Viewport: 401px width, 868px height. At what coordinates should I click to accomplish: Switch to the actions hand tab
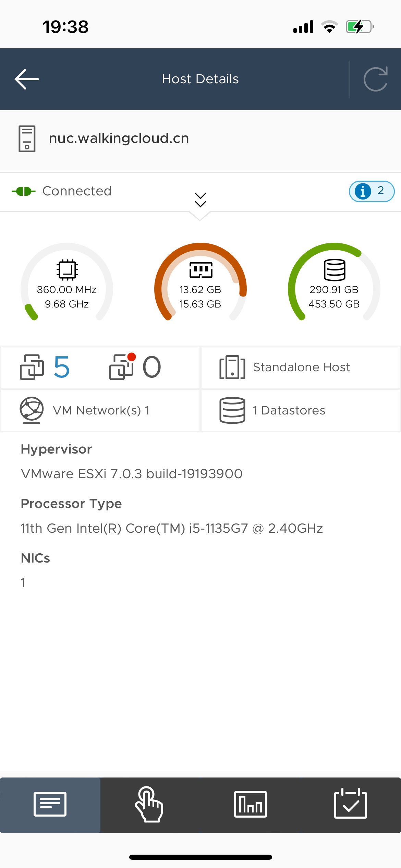click(149, 804)
